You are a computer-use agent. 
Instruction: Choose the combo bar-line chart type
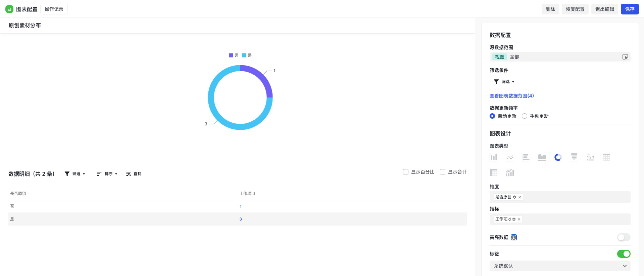coord(509,173)
